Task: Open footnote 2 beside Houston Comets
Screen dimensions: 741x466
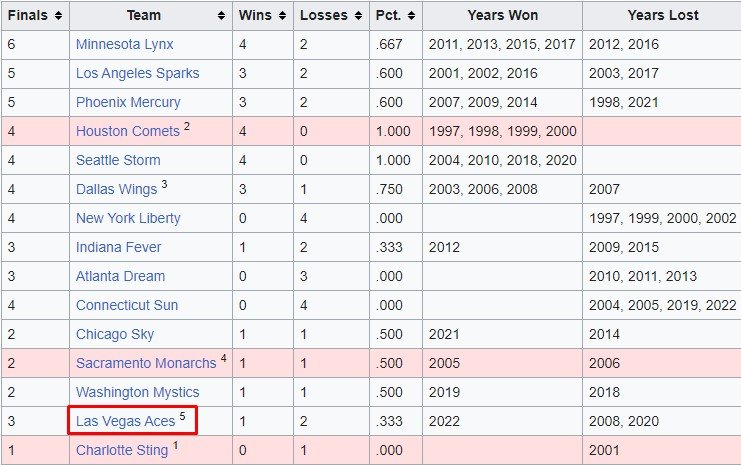Action: coord(187,128)
